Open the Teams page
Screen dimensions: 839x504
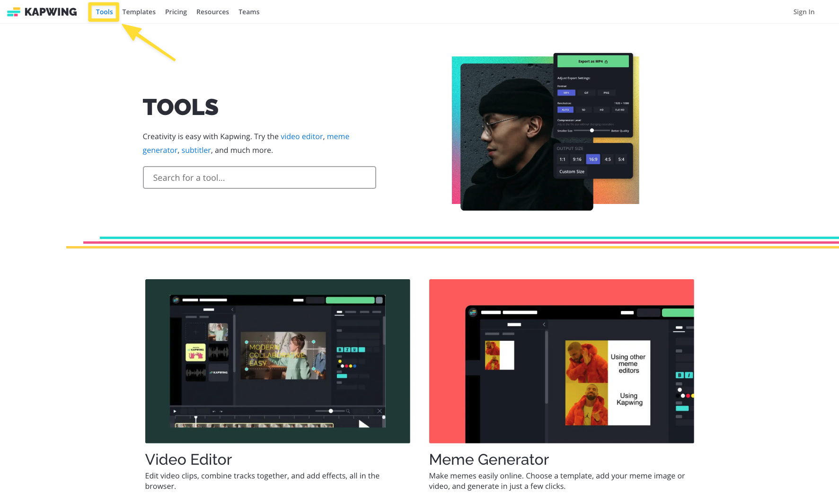tap(249, 12)
